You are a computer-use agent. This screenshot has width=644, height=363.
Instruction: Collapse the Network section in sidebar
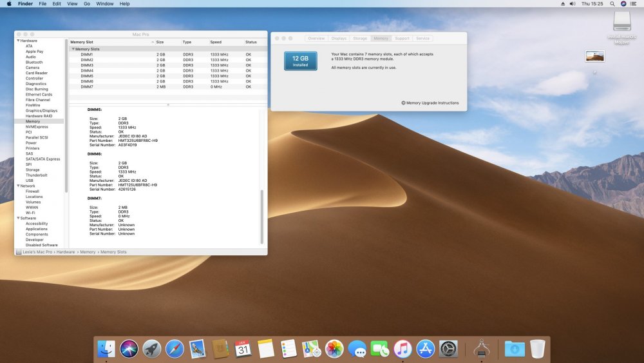[18, 186]
